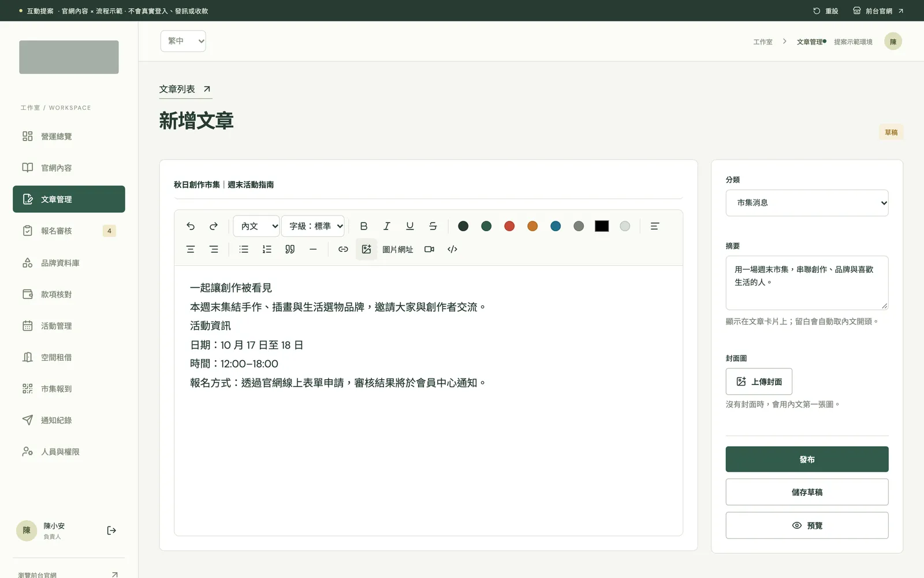
Task: Click the 預覽 preview button
Action: (807, 525)
